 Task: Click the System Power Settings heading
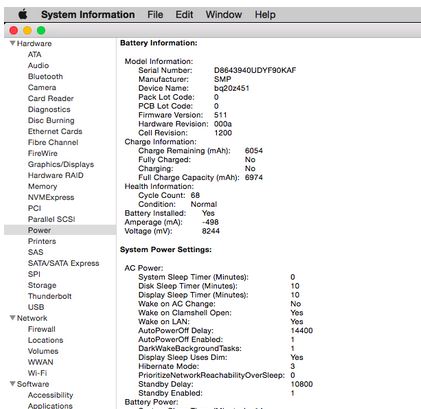(x=166, y=250)
